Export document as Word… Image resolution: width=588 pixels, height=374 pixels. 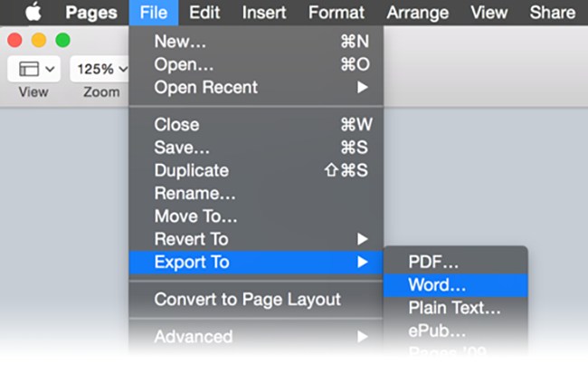pos(456,285)
